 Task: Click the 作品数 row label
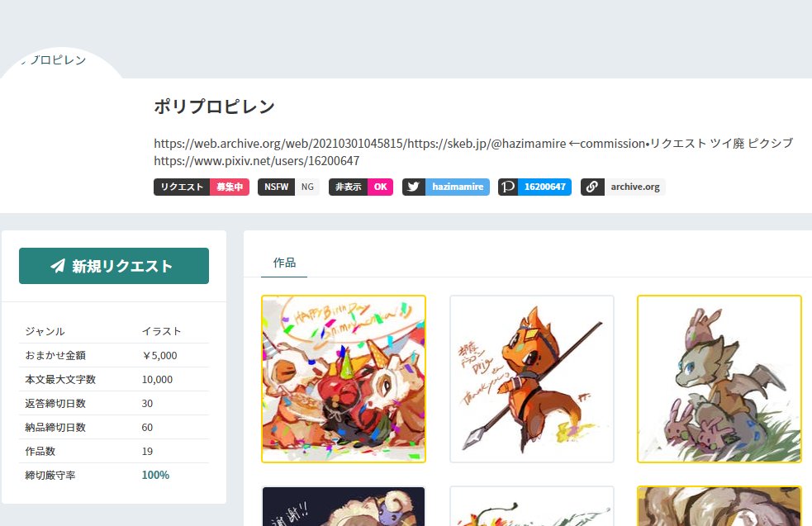coord(40,452)
